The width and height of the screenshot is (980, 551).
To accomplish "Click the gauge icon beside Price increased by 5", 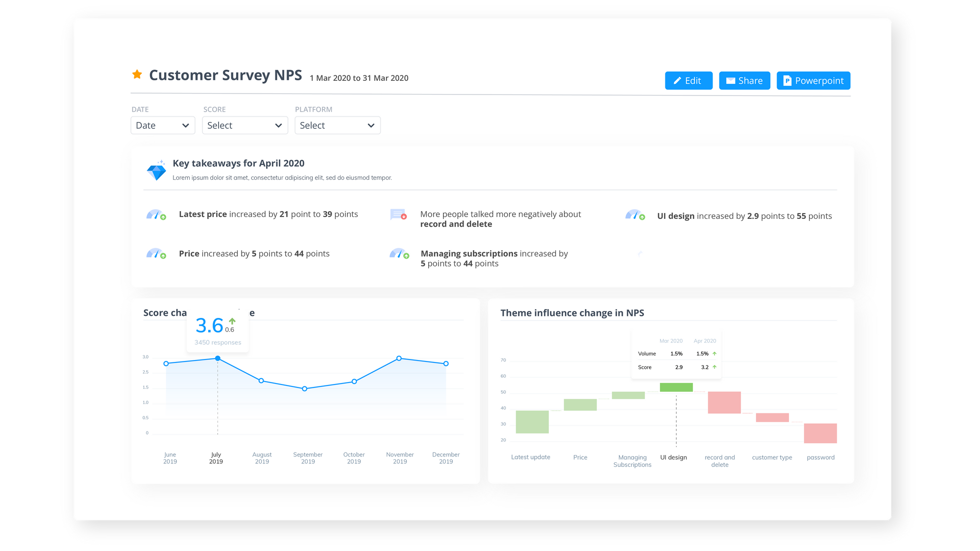I will (x=156, y=253).
